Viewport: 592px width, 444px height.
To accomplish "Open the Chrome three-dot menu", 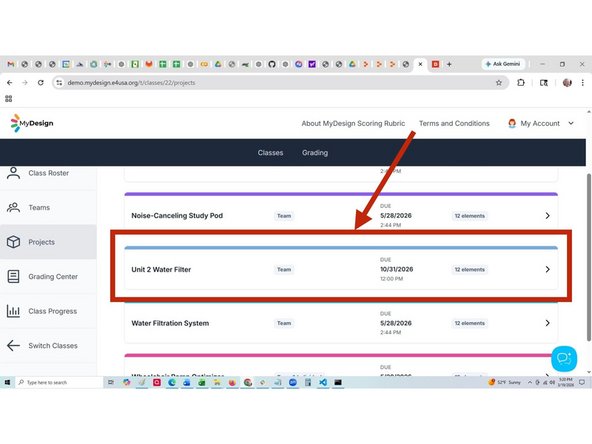I will pos(583,83).
